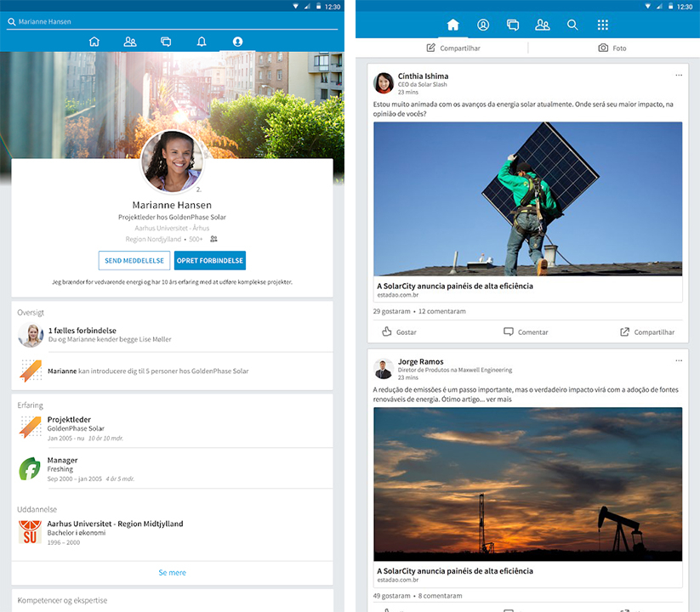Tap Comentar on Cínthia's post

[526, 331]
